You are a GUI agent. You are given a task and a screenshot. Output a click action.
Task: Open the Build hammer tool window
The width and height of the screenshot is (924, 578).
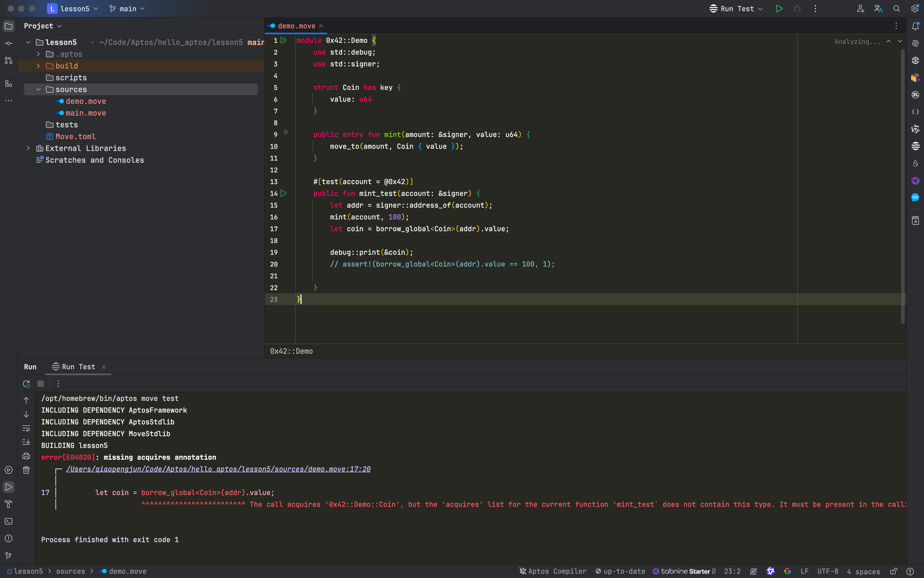8,504
